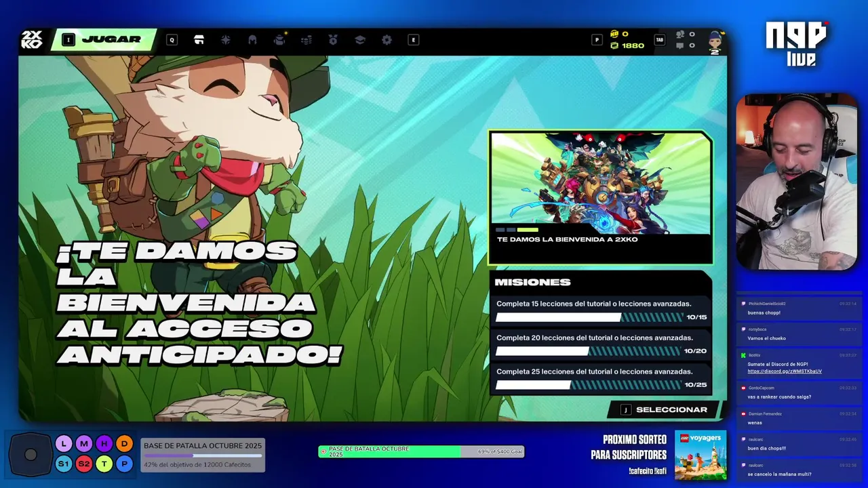Click the buenas chopp! chat message
The width and height of the screenshot is (868, 488).
[764, 312]
